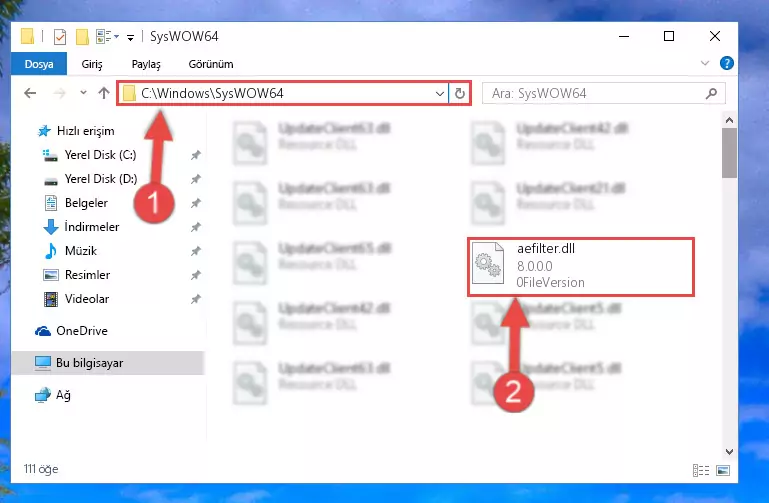Go up one folder level
The width and height of the screenshot is (769, 503).
click(x=103, y=93)
